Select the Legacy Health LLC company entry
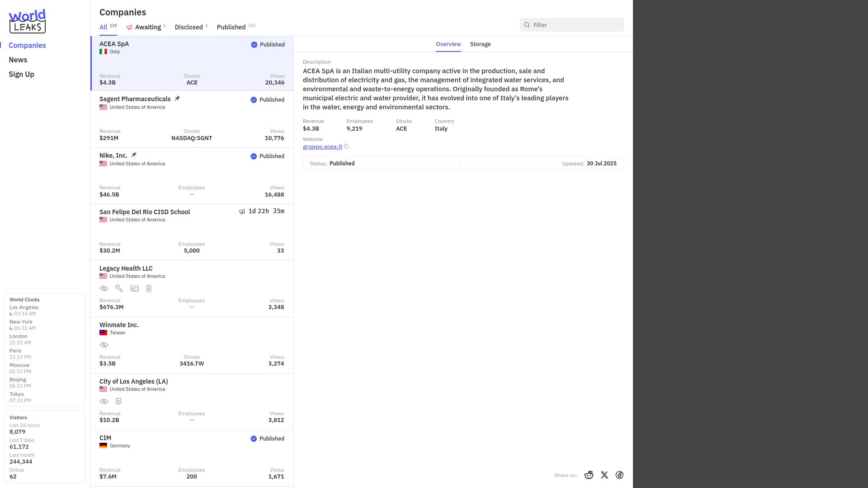 192,289
